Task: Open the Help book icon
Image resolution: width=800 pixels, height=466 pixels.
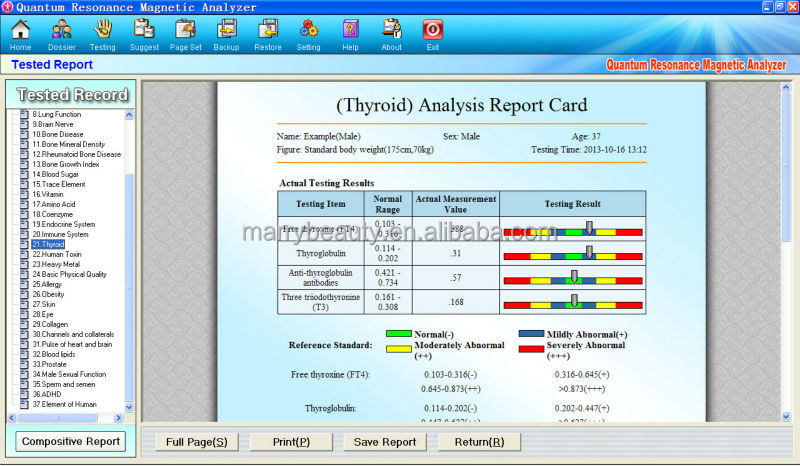Action: pyautogui.click(x=350, y=35)
